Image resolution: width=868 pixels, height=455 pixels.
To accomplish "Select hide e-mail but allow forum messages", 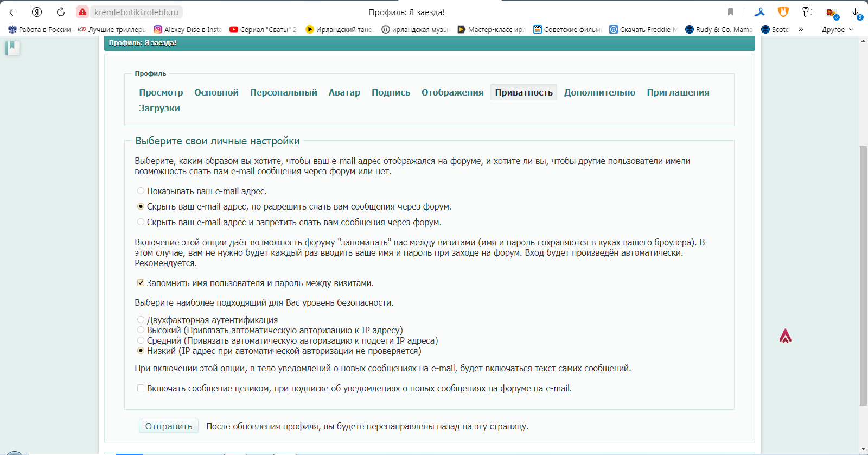I will coord(141,206).
